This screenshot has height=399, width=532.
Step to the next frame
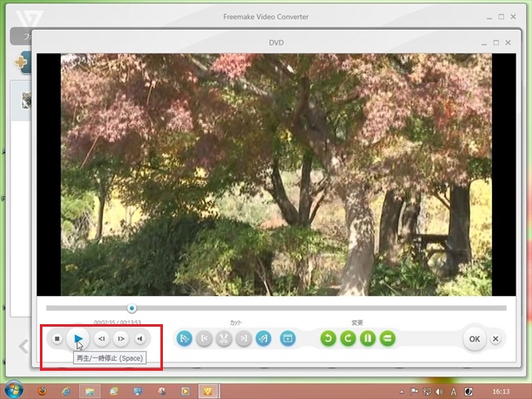tap(121, 338)
